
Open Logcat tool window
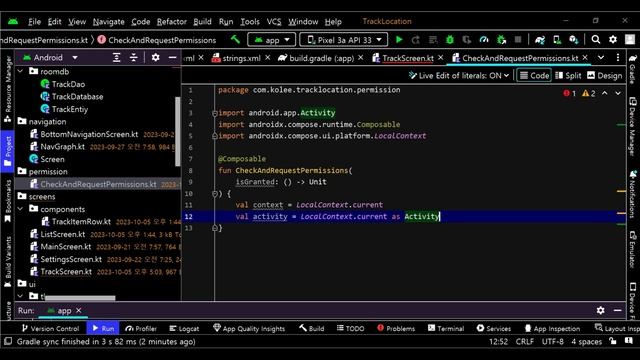184,328
